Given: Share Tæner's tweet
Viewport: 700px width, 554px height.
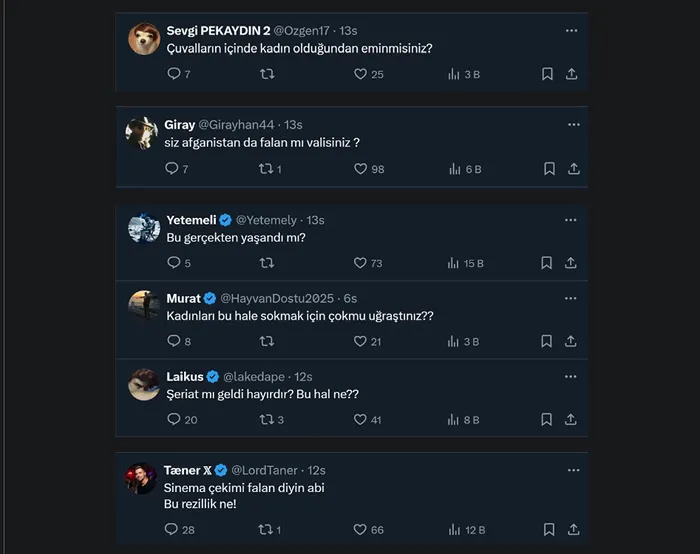Looking at the screenshot, I should pyautogui.click(x=573, y=529).
